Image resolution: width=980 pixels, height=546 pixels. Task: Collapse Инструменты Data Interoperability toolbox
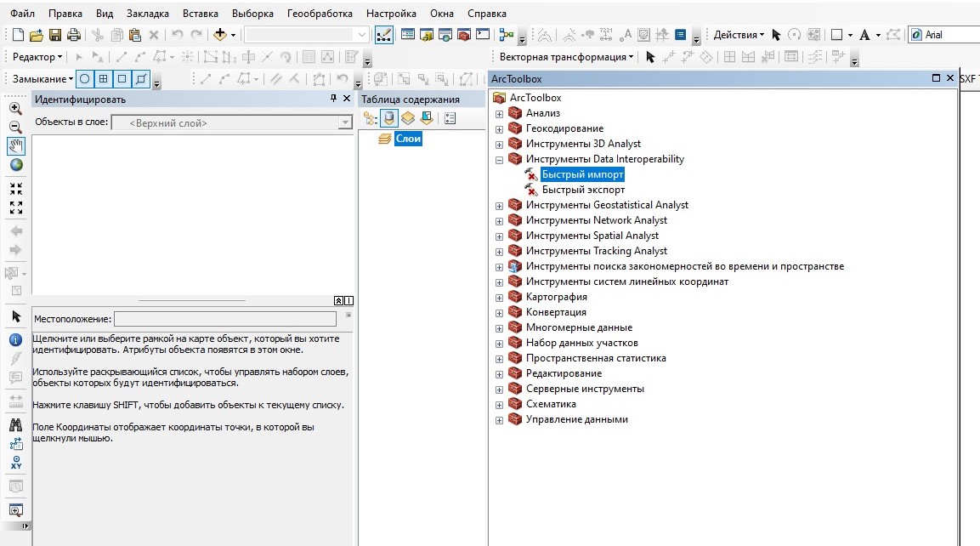pyautogui.click(x=500, y=159)
